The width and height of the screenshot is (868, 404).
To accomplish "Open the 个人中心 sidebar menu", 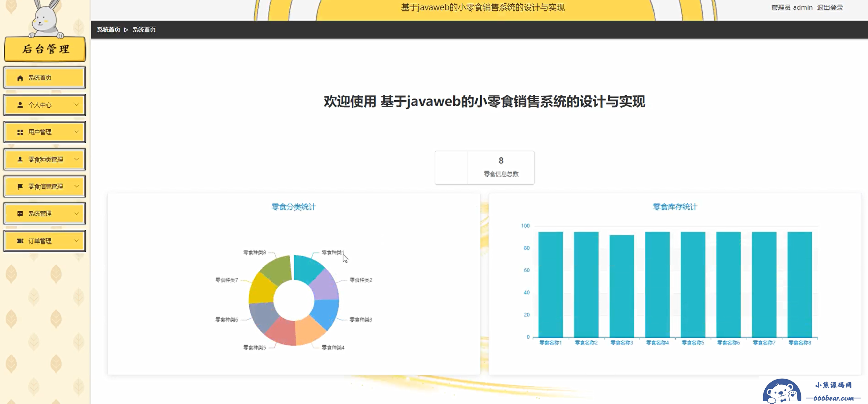I will point(45,105).
